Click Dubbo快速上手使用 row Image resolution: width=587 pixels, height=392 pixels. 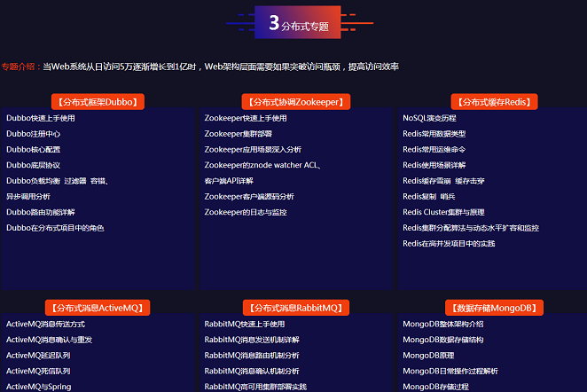click(x=41, y=118)
